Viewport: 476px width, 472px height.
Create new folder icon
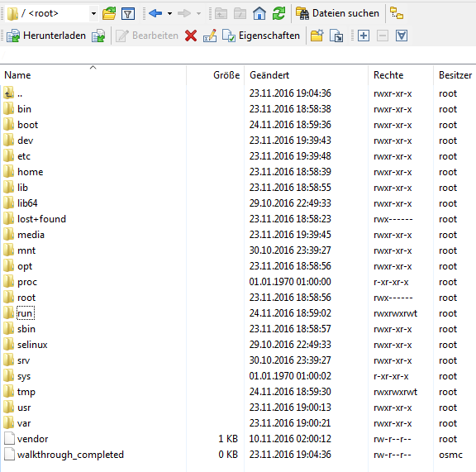tap(317, 36)
